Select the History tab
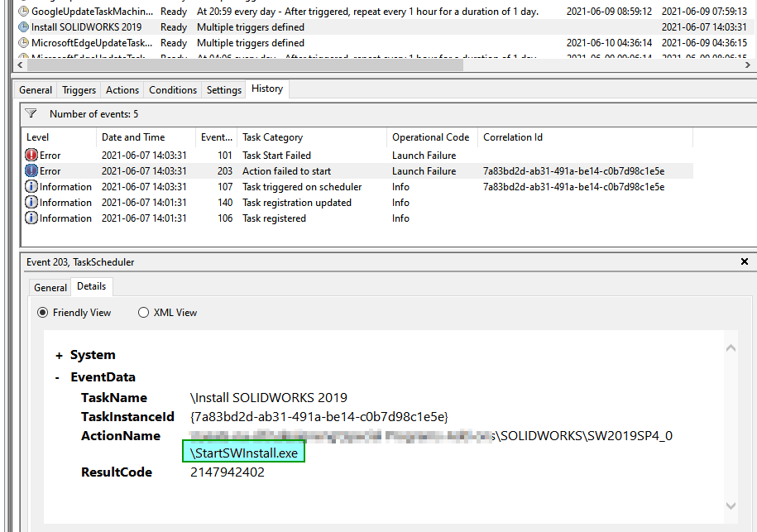Screen dimensions: 757x532 click(267, 89)
